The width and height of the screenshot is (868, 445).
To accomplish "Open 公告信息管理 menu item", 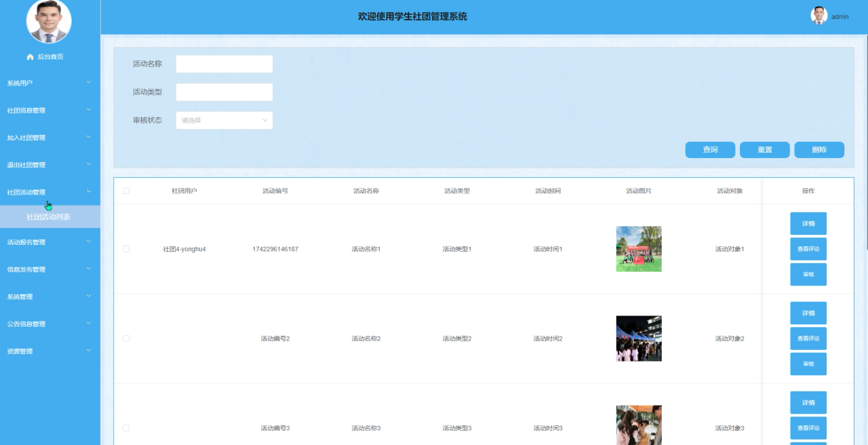I will 50,324.
